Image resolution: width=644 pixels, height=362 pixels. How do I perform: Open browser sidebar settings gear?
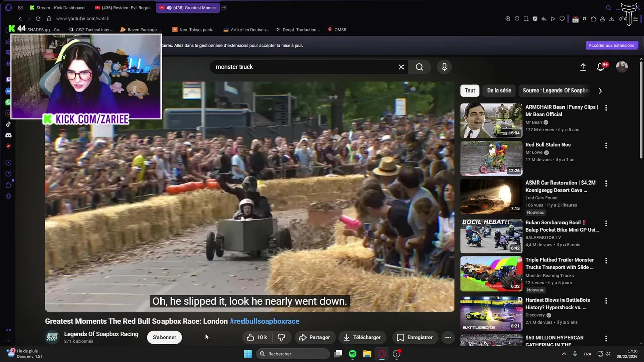tap(8, 196)
